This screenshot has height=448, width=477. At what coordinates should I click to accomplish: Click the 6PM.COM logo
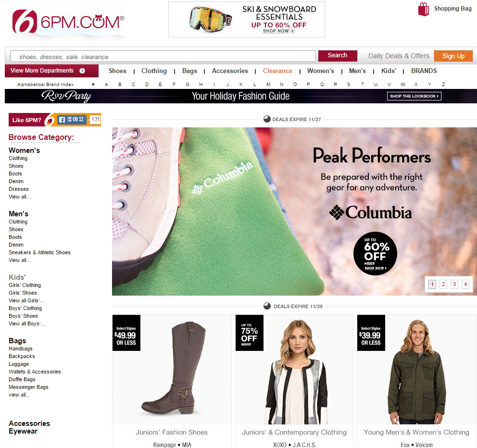click(68, 22)
